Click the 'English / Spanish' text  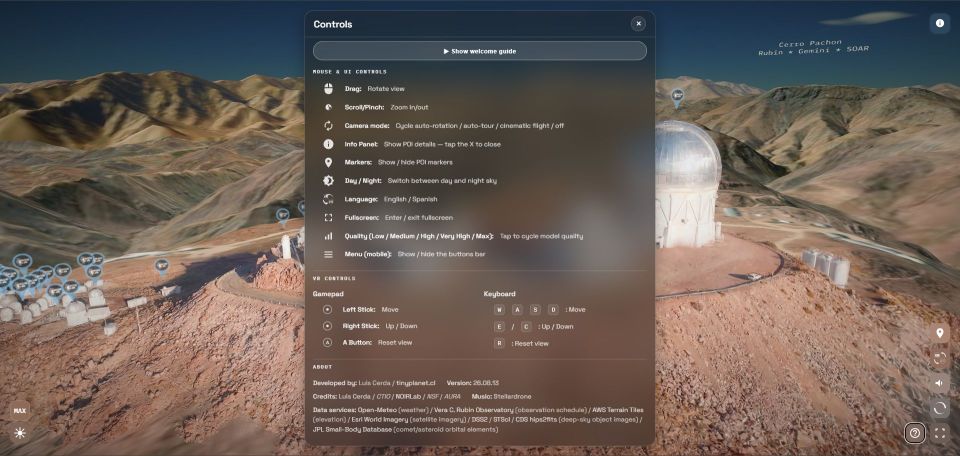tap(410, 199)
